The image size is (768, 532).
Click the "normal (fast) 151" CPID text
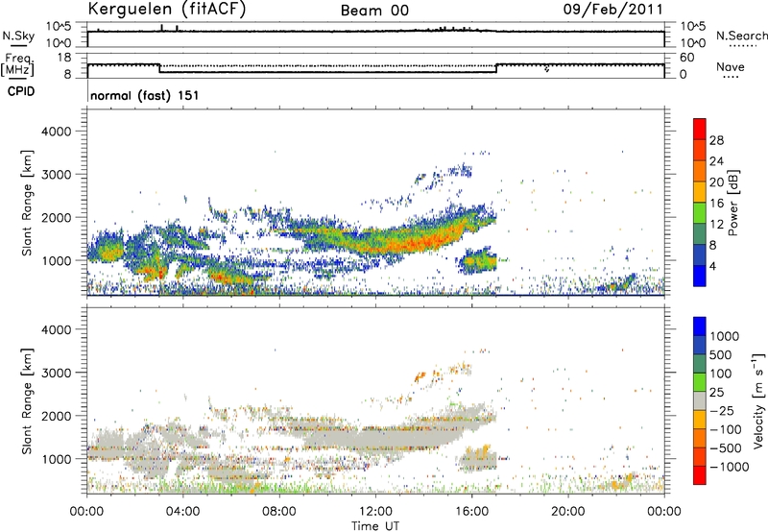click(145, 95)
